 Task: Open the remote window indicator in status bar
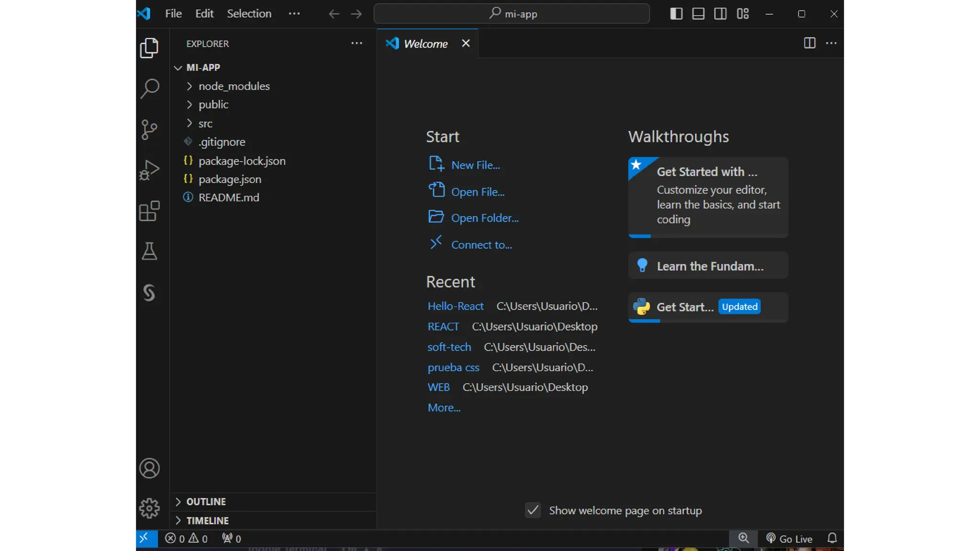146,539
